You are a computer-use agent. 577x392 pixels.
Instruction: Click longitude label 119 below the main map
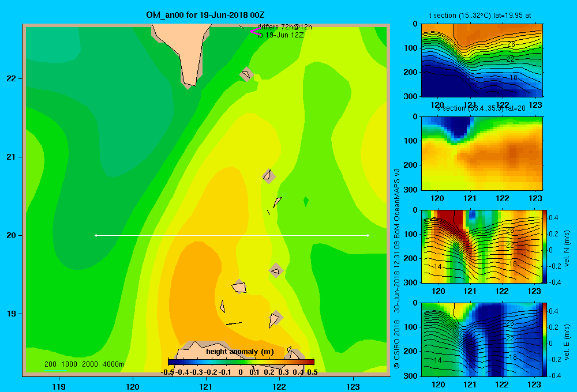[x=59, y=386]
